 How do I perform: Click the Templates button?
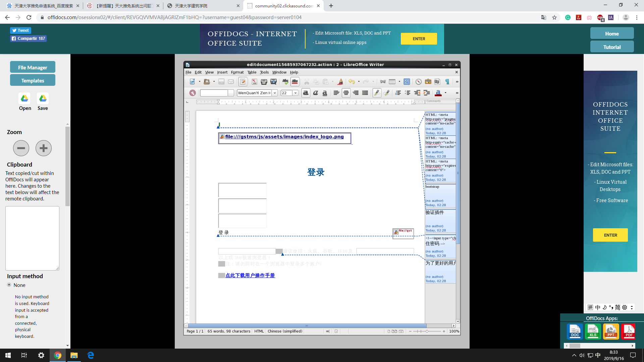(33, 80)
